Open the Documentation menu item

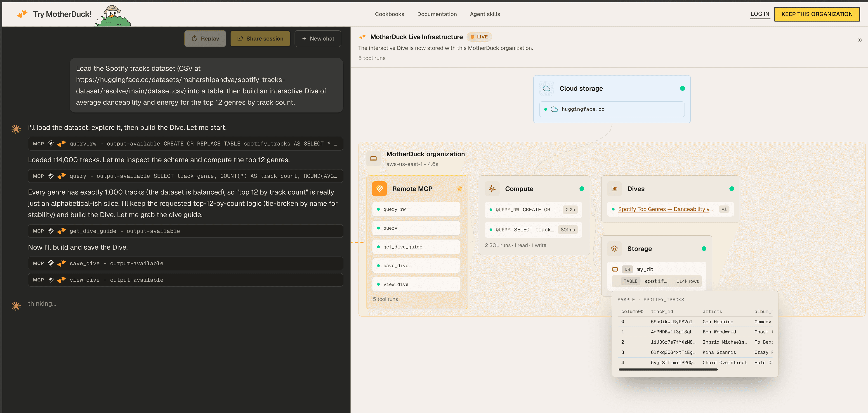click(437, 14)
